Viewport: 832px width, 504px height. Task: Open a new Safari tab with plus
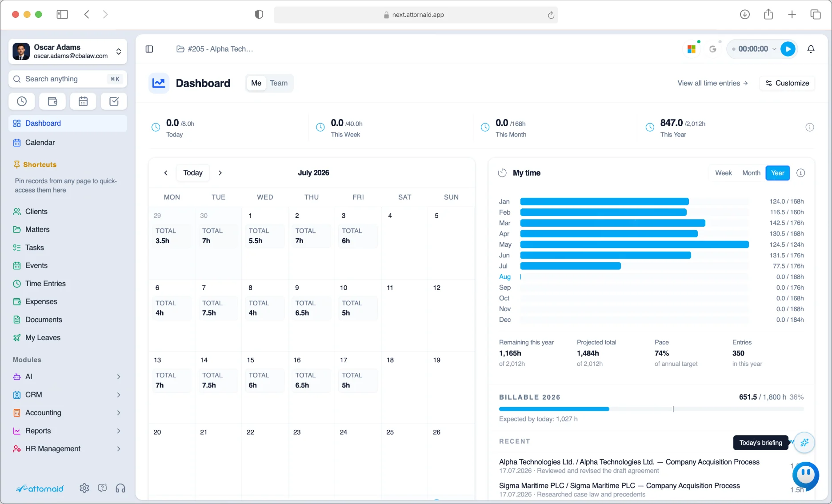pyautogui.click(x=792, y=15)
